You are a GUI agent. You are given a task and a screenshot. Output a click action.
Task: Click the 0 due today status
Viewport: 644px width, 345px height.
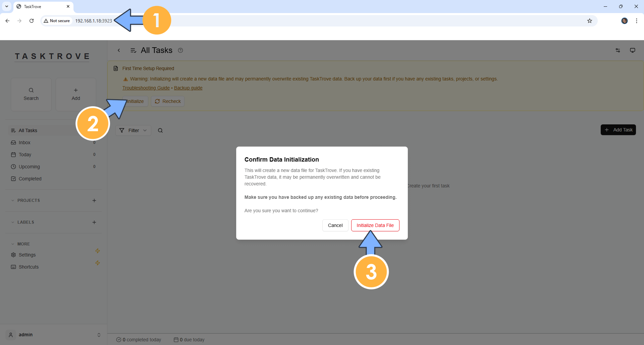click(x=189, y=340)
